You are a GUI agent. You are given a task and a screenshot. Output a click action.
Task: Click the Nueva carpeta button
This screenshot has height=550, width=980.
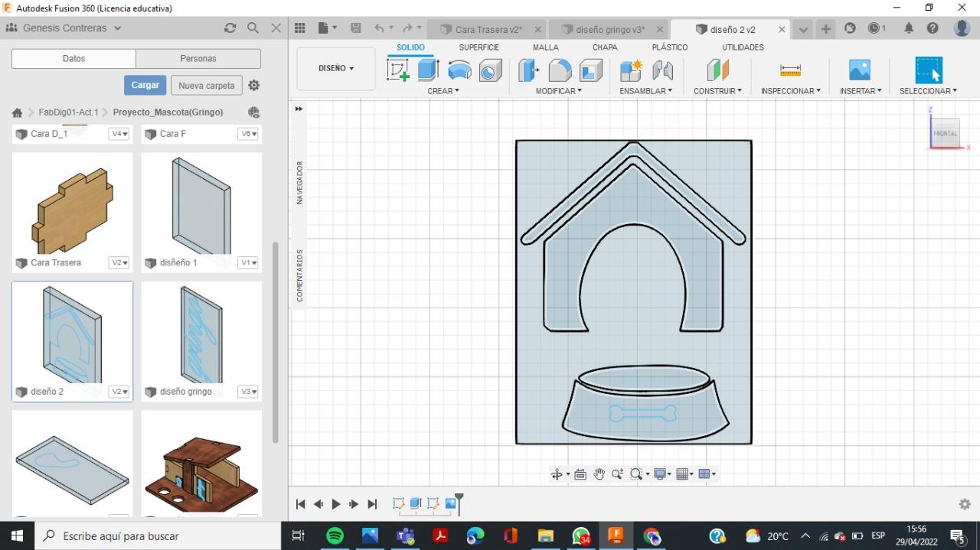click(x=206, y=86)
